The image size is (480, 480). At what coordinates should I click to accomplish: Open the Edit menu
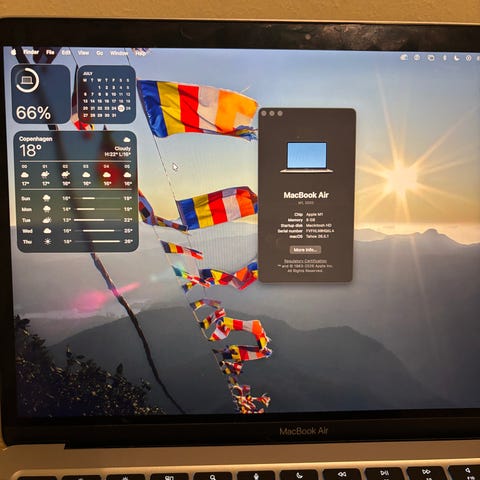(66, 53)
